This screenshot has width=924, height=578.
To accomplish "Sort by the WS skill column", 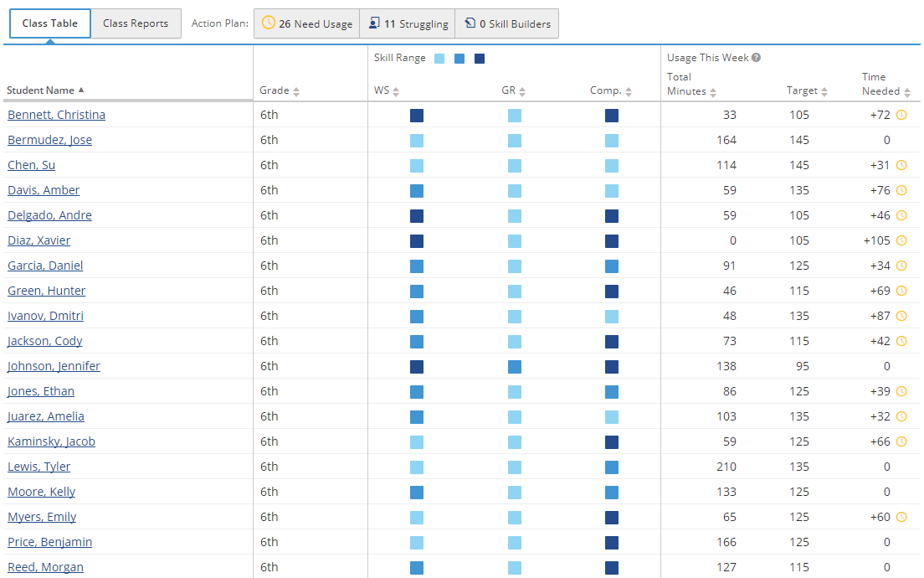I will pyautogui.click(x=387, y=90).
